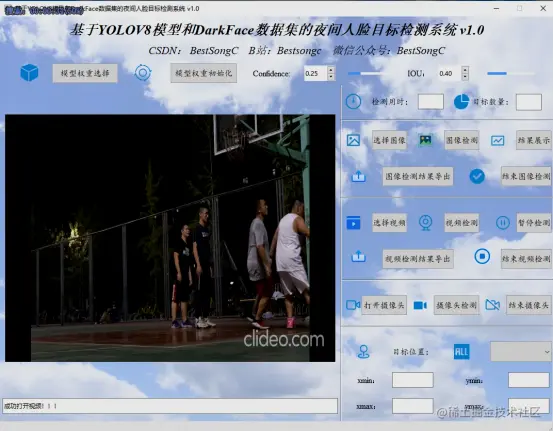This screenshot has height=432, width=554.
Task: Click the location pin icon beside 目标位置
Action: [363, 352]
